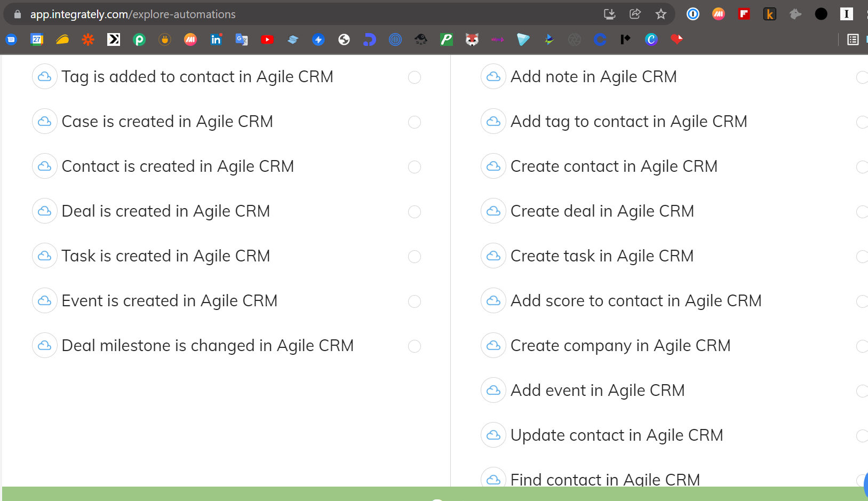This screenshot has height=501, width=868.
Task: Click Event is created in Agile CRM text
Action: tap(169, 301)
